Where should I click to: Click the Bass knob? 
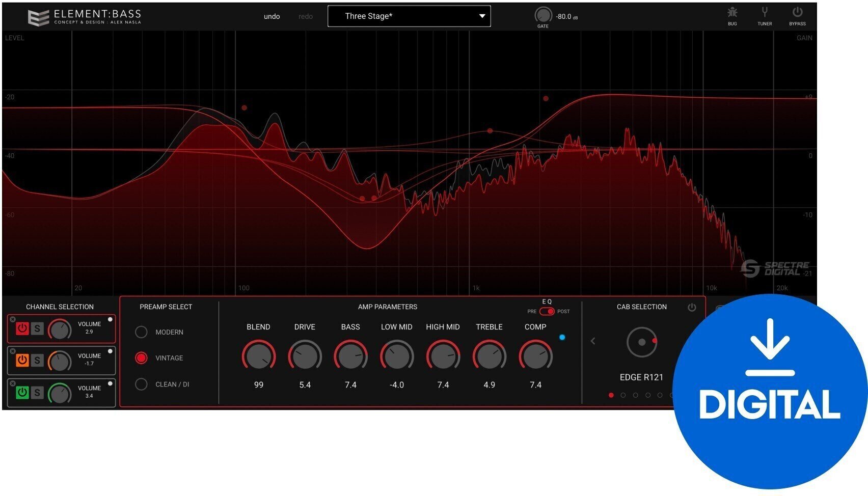350,356
